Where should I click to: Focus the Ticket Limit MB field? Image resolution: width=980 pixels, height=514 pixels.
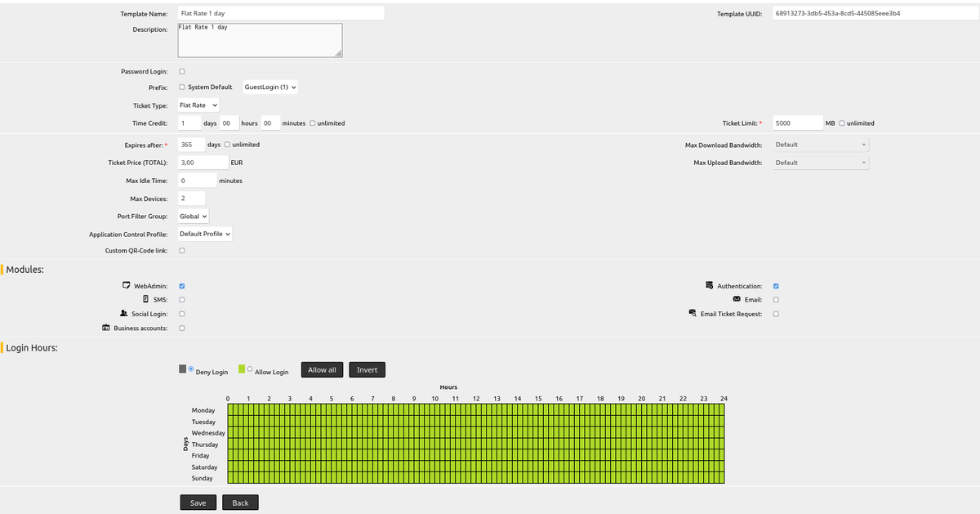point(797,123)
